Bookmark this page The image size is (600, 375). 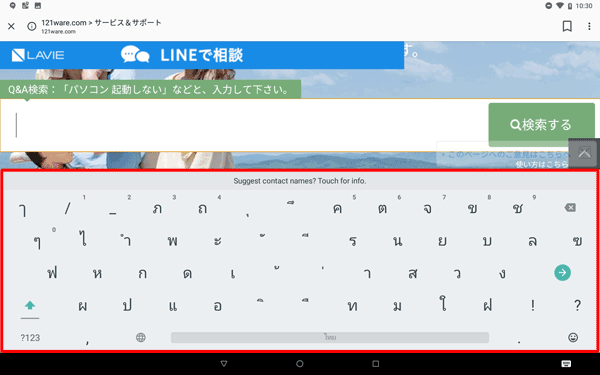(567, 26)
